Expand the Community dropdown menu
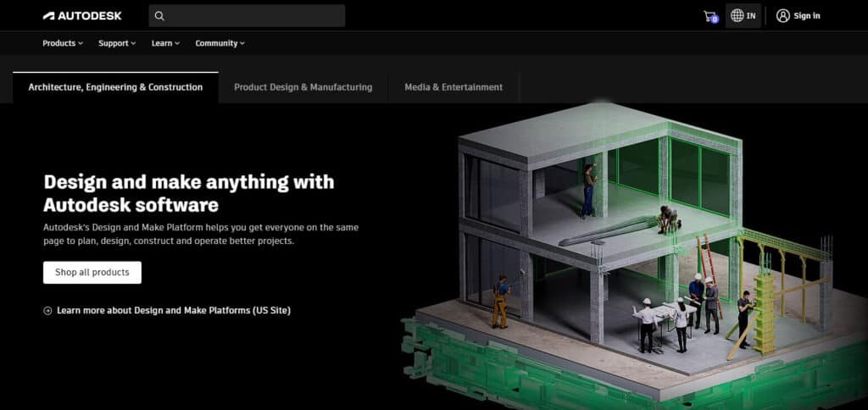 [x=220, y=43]
